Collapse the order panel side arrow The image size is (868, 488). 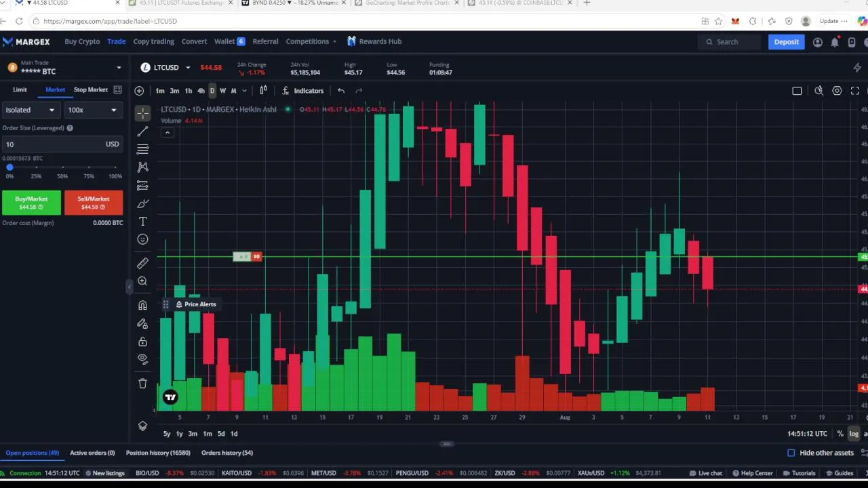129,287
